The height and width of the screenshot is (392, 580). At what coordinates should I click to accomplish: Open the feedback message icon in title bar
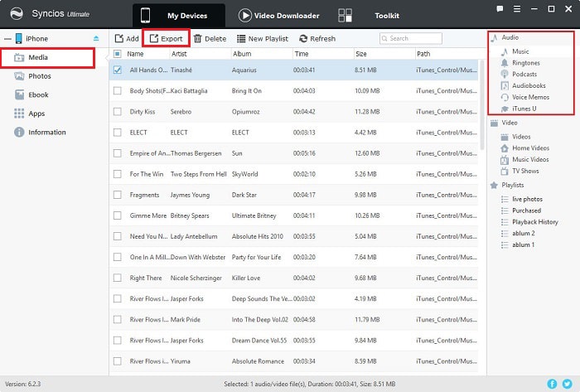coord(500,9)
